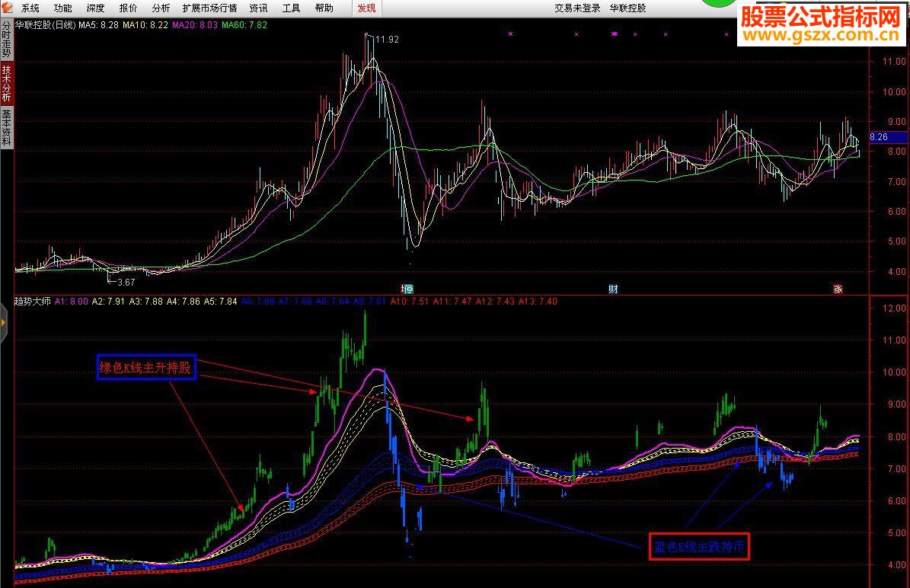This screenshot has width=910, height=588.
Task: Expand the left panel via orange arrow
Action: click(x=3, y=323)
